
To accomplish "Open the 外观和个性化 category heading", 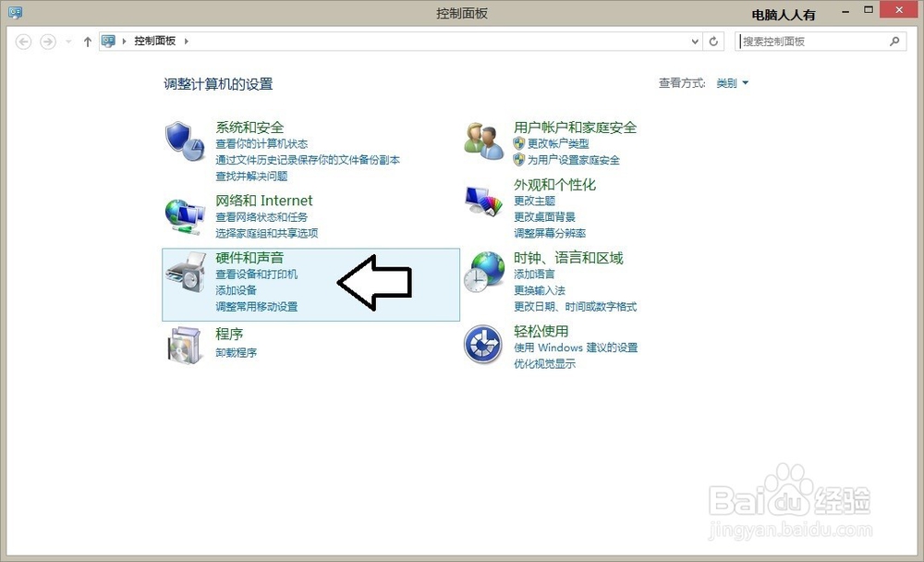I will click(x=554, y=185).
